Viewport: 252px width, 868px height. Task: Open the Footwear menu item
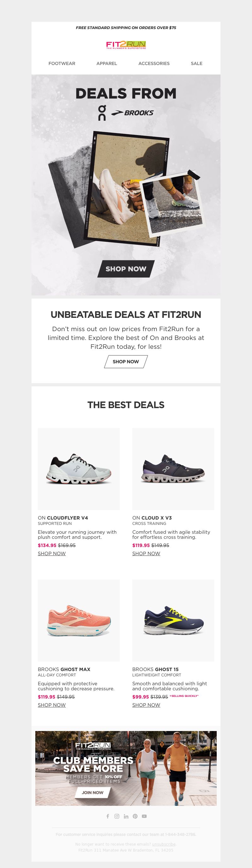pos(62,63)
